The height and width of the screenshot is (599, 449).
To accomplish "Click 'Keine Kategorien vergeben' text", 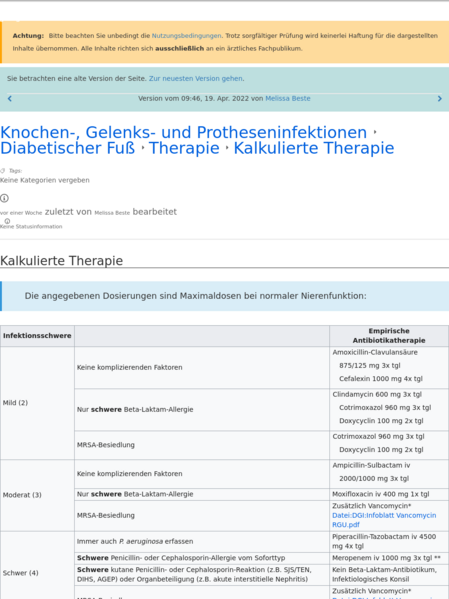I will pos(45,180).
